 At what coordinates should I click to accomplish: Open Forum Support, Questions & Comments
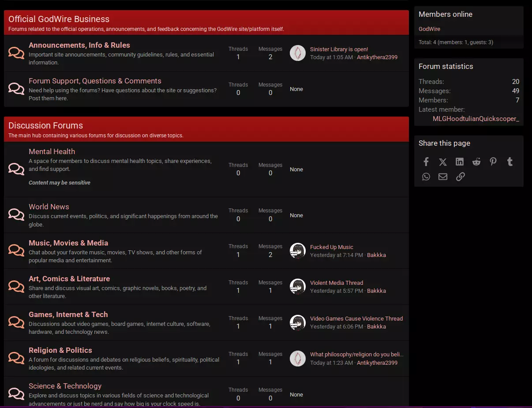tap(95, 81)
